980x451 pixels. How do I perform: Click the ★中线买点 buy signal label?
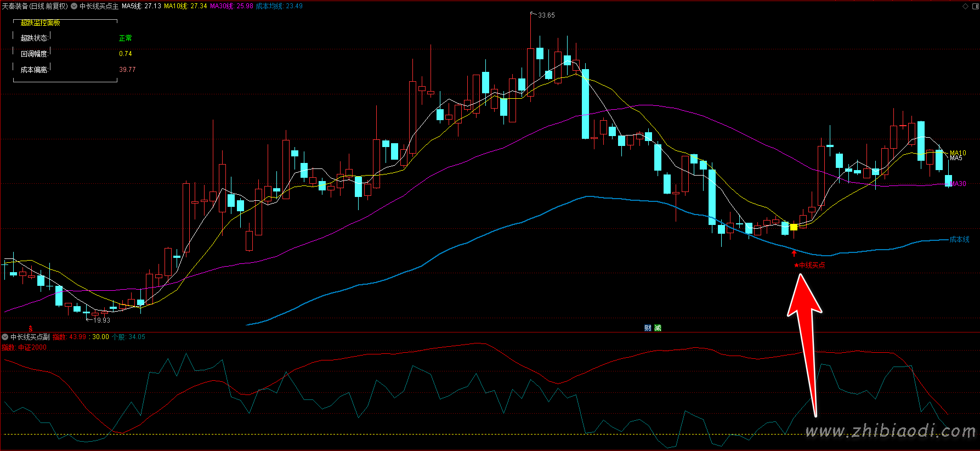[x=809, y=266]
